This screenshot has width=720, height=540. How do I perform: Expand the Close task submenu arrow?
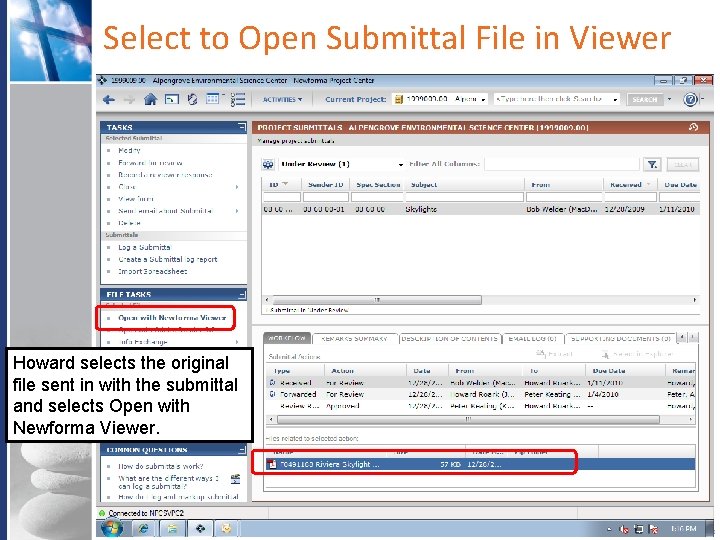(237, 187)
